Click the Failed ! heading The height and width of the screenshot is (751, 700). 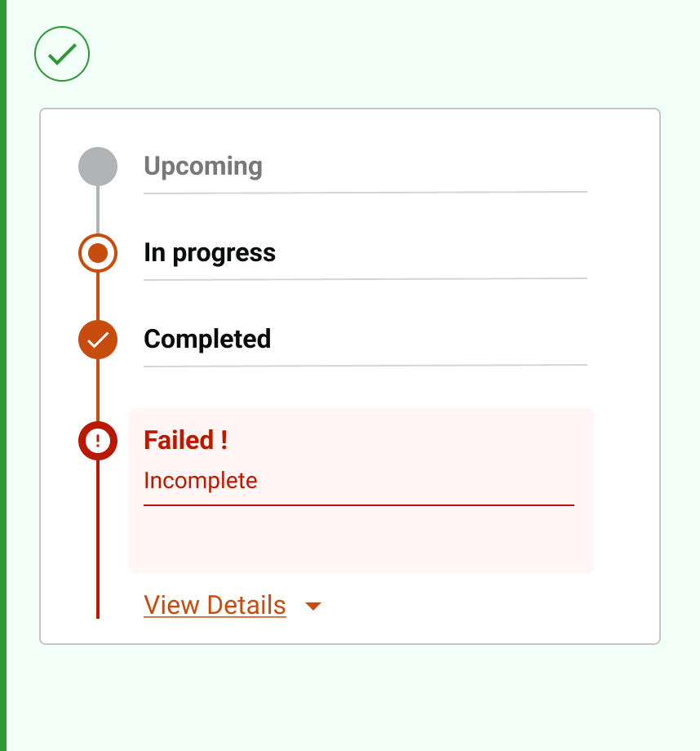[185, 441]
